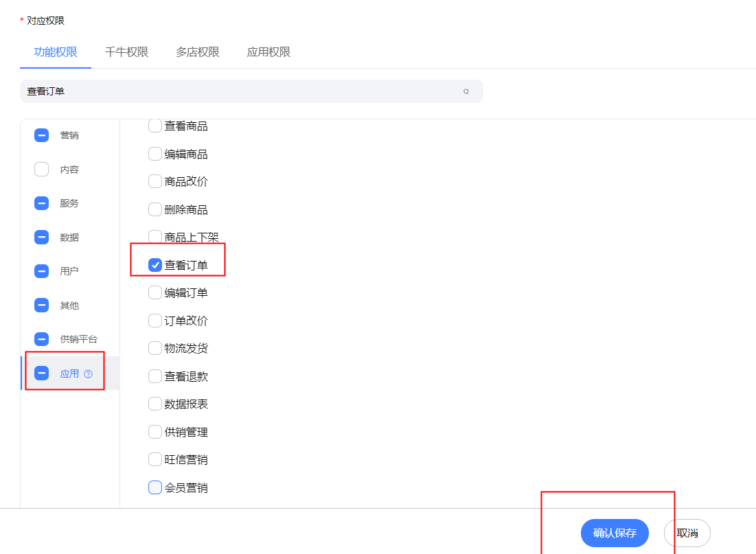Tick the 会员营销 checkbox
This screenshot has width=756, height=554.
pos(155,487)
